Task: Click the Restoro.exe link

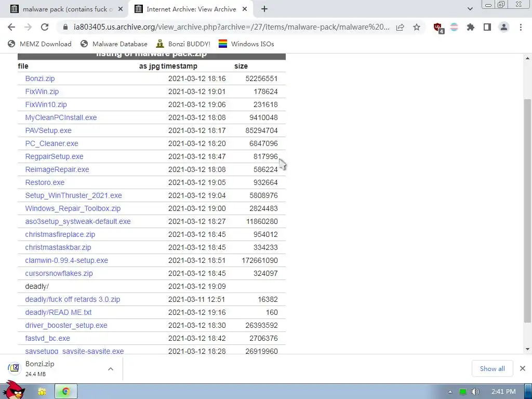Action: pos(45,182)
